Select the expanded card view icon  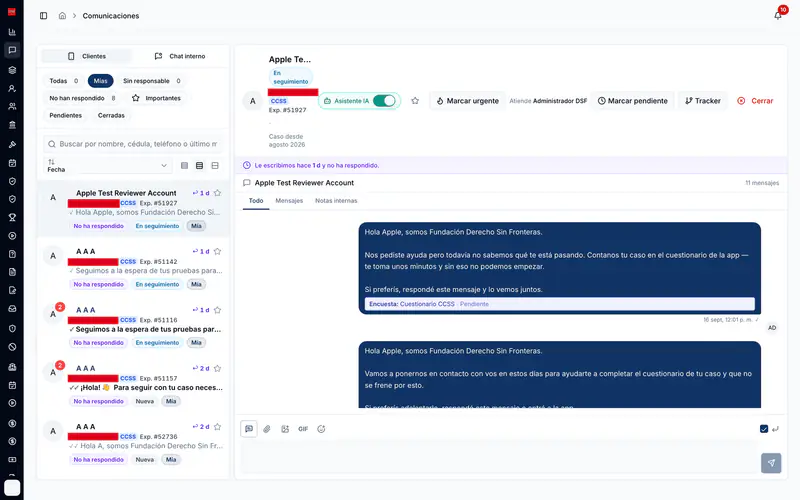pyautogui.click(x=215, y=165)
